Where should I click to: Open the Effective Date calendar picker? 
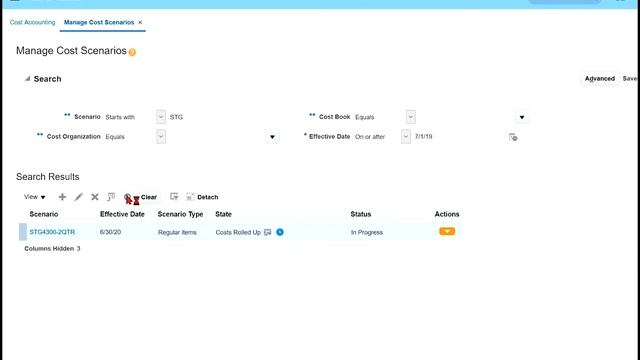point(513,137)
